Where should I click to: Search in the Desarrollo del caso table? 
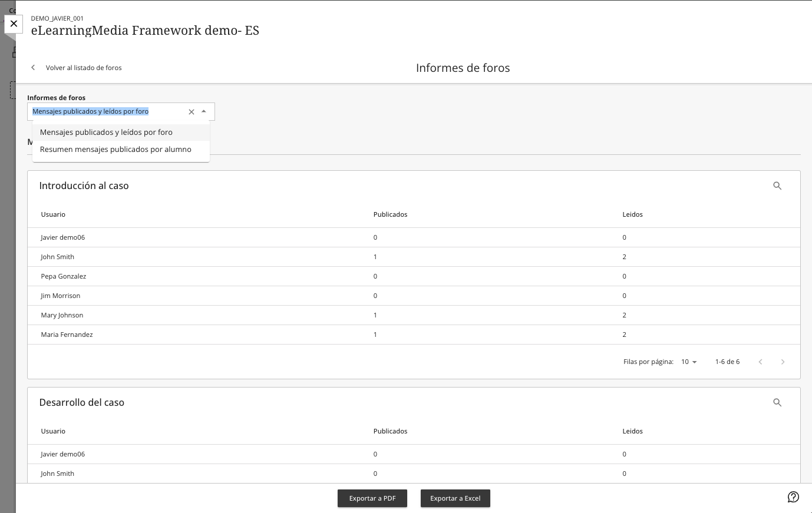point(777,402)
